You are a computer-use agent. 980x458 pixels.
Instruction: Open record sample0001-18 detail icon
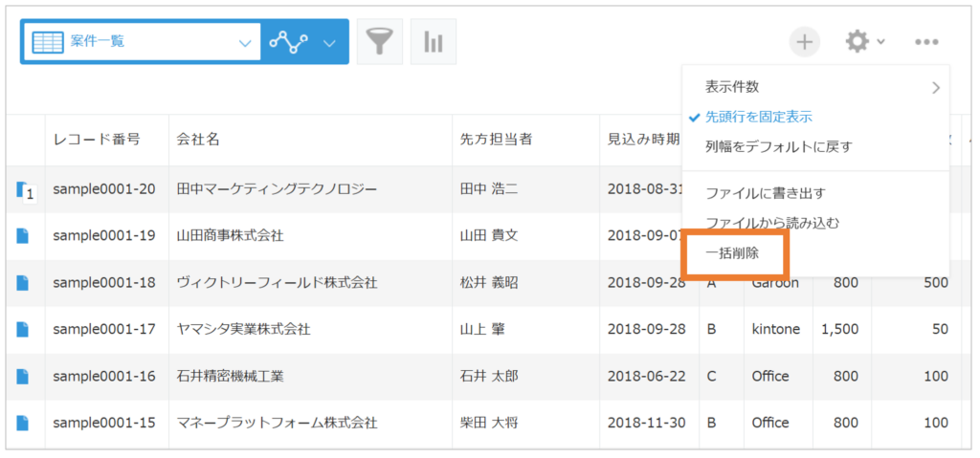coord(23,283)
